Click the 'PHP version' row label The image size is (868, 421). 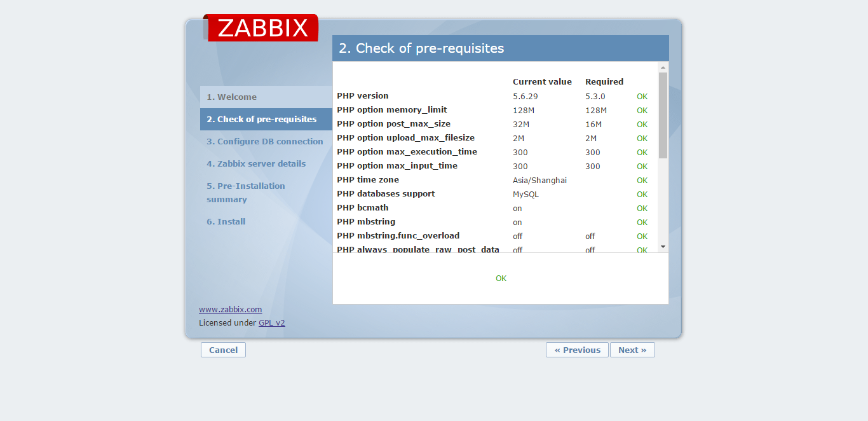tap(363, 95)
